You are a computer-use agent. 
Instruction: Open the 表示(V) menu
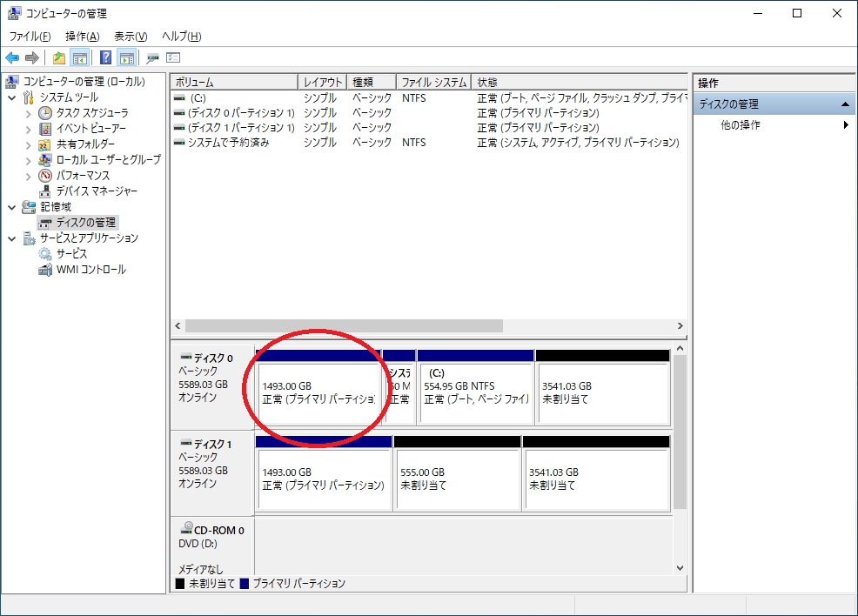(x=131, y=36)
